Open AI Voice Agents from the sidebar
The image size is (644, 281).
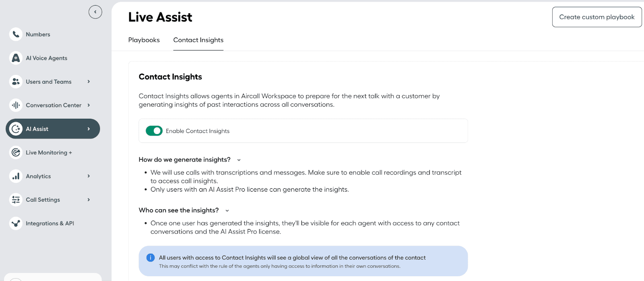pyautogui.click(x=15, y=58)
